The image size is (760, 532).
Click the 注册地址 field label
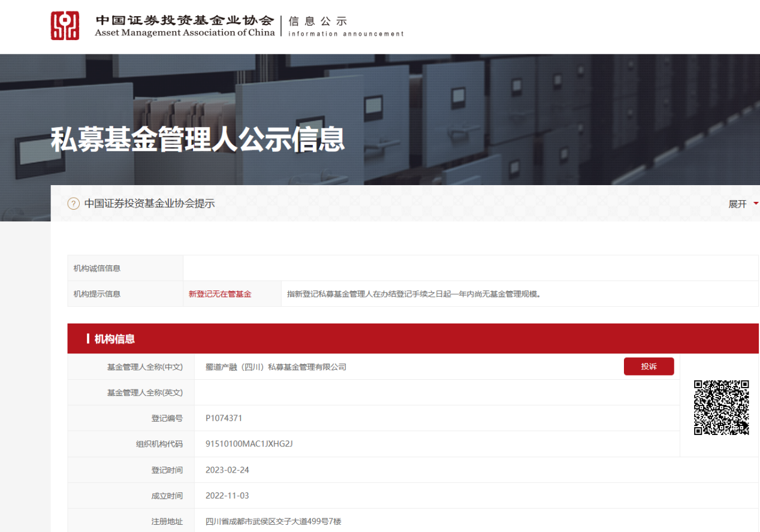point(167,522)
